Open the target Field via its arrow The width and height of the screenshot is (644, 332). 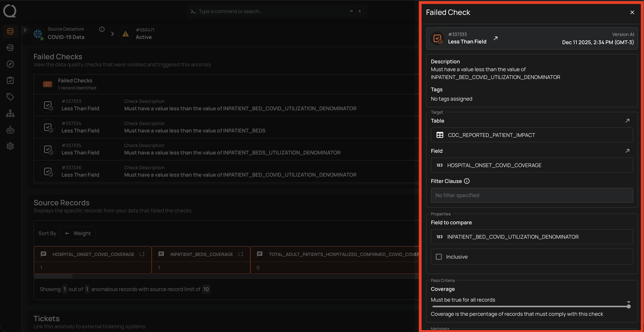pyautogui.click(x=628, y=151)
